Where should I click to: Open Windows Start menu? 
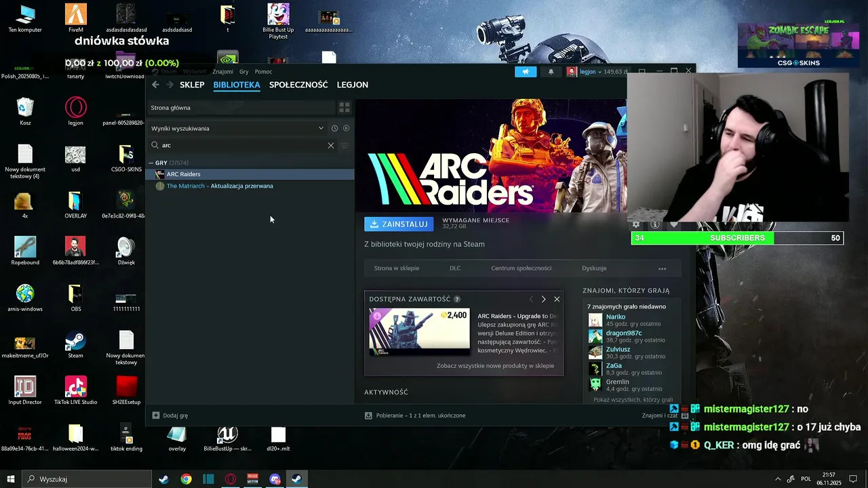tap(10, 479)
